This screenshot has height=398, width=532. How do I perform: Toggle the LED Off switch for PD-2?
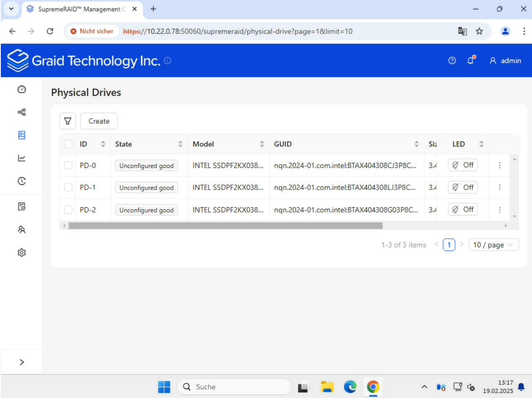coord(463,209)
